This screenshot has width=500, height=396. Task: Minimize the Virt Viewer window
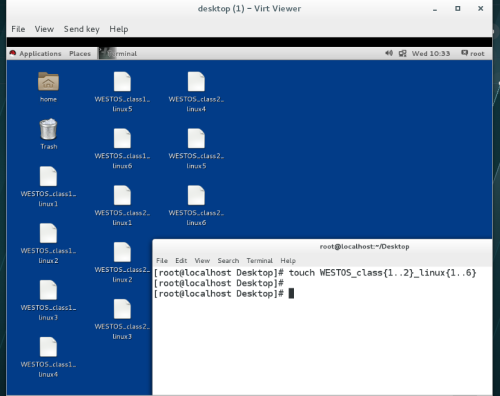click(x=435, y=9)
